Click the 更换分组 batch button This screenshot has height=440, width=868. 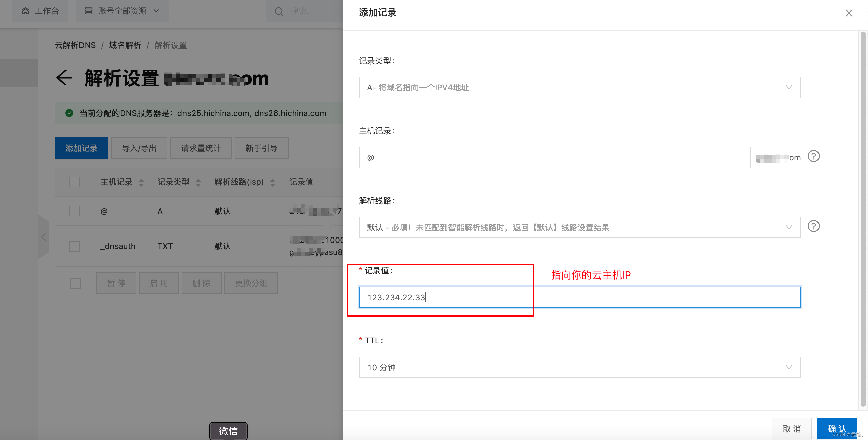[251, 283]
